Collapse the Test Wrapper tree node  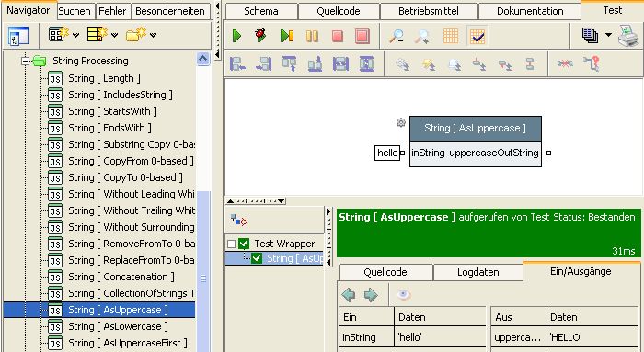[232, 244]
